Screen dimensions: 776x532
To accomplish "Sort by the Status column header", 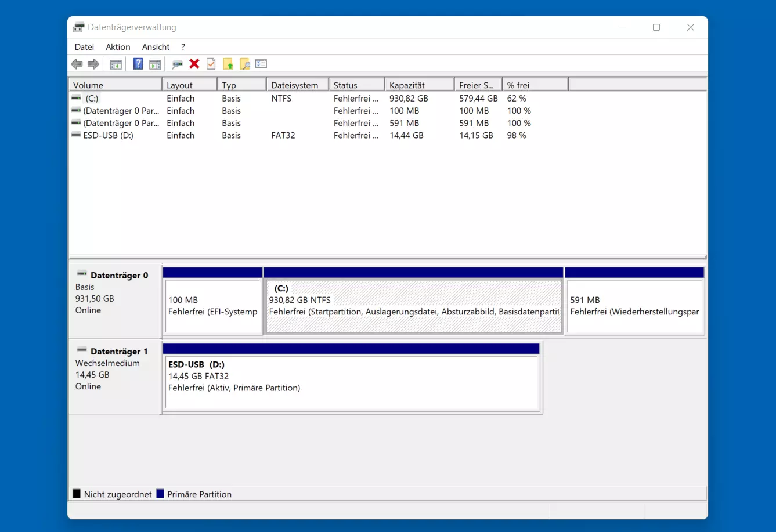I will 356,85.
